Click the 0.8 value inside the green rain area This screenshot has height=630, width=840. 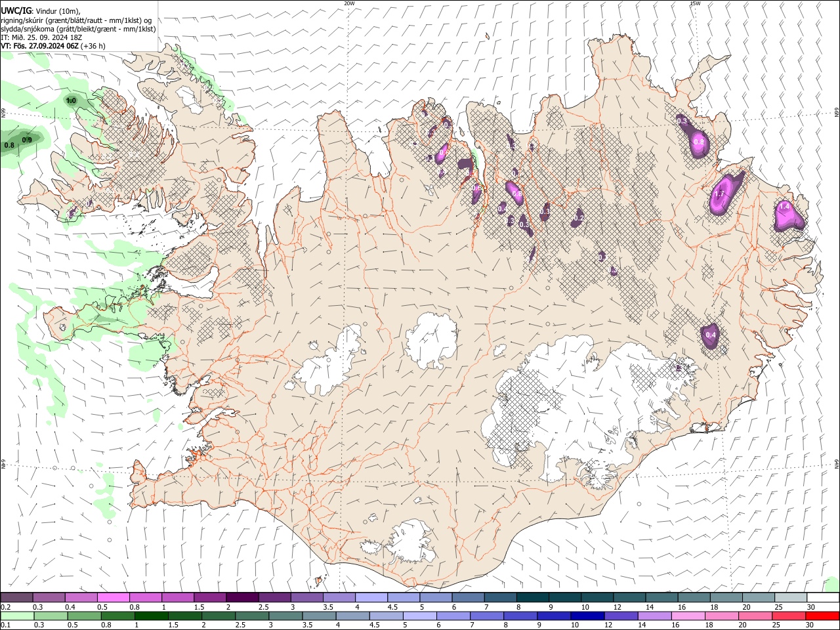(9, 145)
